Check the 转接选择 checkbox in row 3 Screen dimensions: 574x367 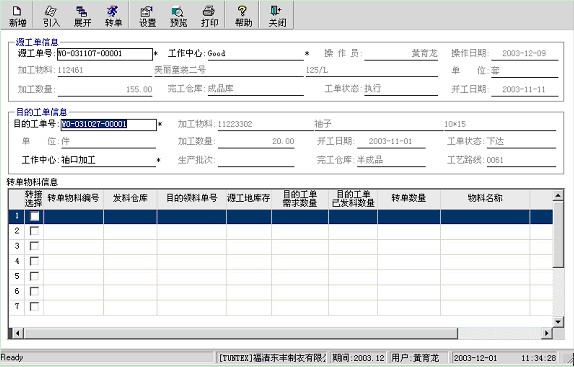coord(34,246)
